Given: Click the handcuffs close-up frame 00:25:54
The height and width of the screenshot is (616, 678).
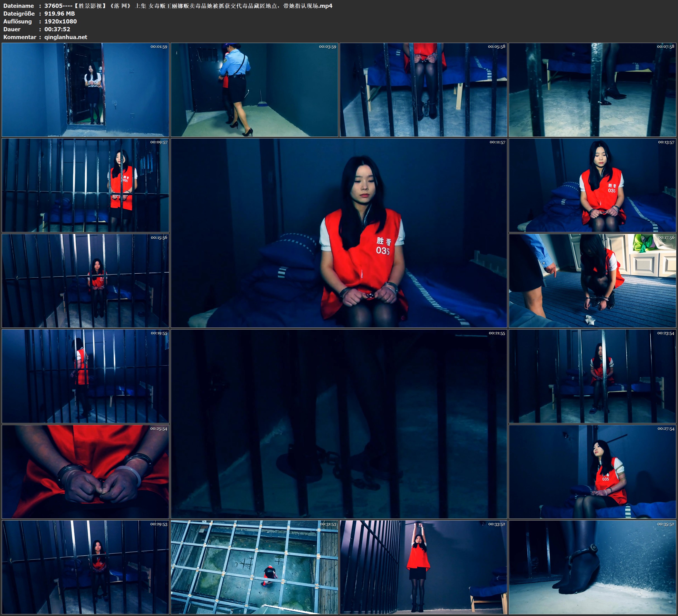Looking at the screenshot, I should click(85, 471).
